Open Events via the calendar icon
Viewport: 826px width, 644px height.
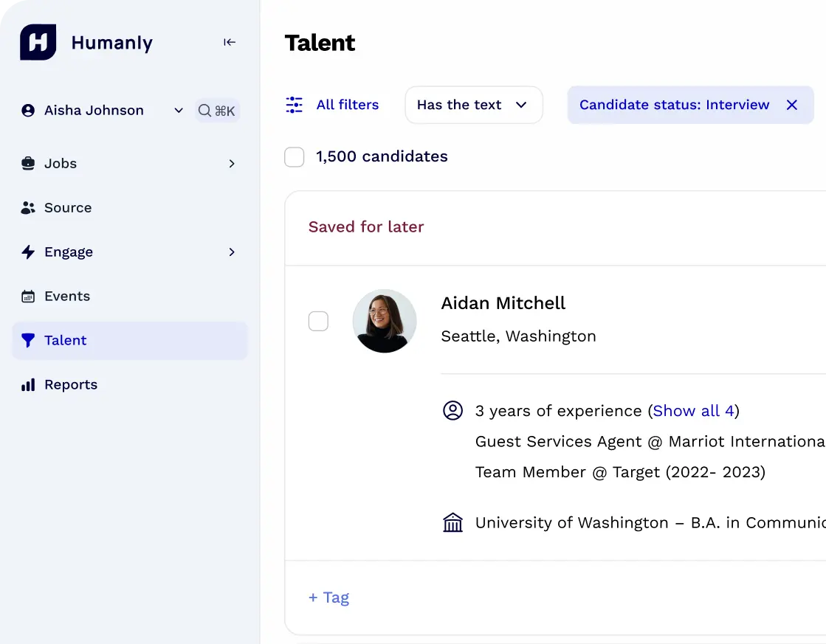(28, 296)
